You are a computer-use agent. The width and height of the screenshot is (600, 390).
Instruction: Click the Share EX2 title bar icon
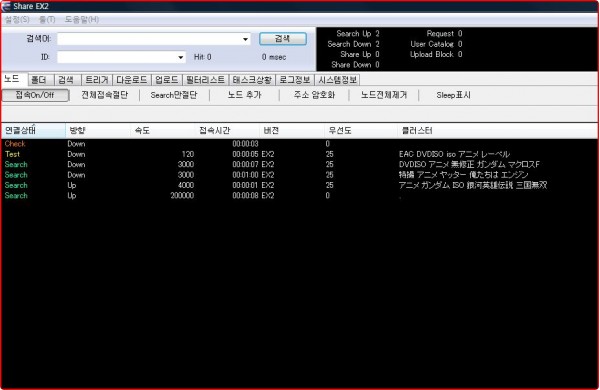6,6
